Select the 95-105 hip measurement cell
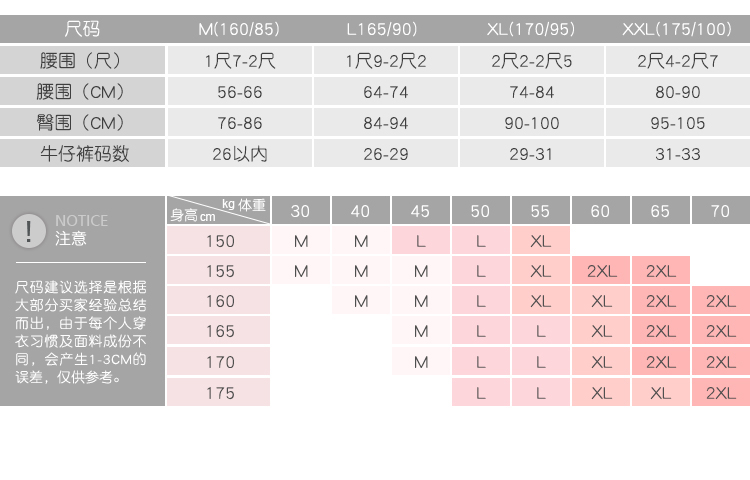 coord(677,124)
